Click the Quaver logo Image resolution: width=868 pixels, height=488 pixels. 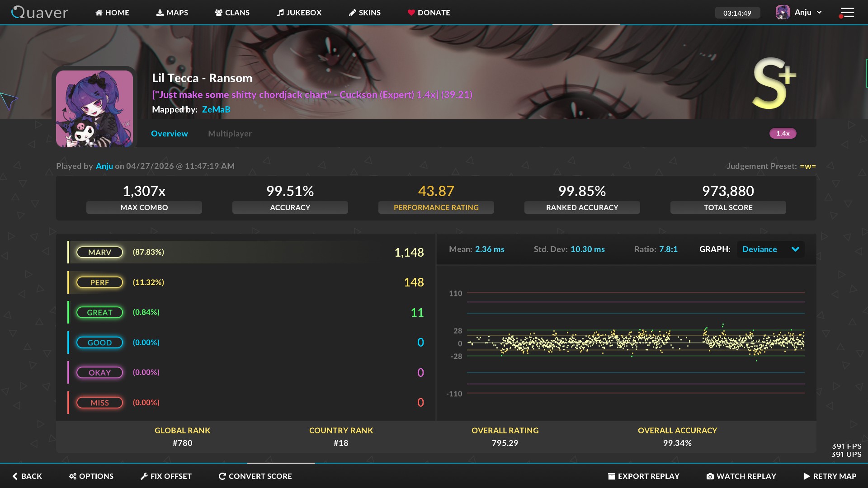click(x=40, y=12)
